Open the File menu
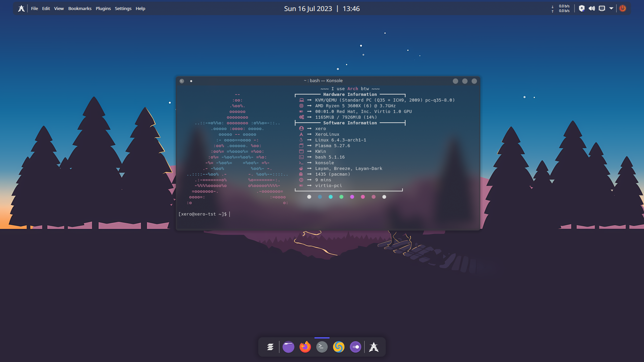The width and height of the screenshot is (644, 362). (x=35, y=8)
